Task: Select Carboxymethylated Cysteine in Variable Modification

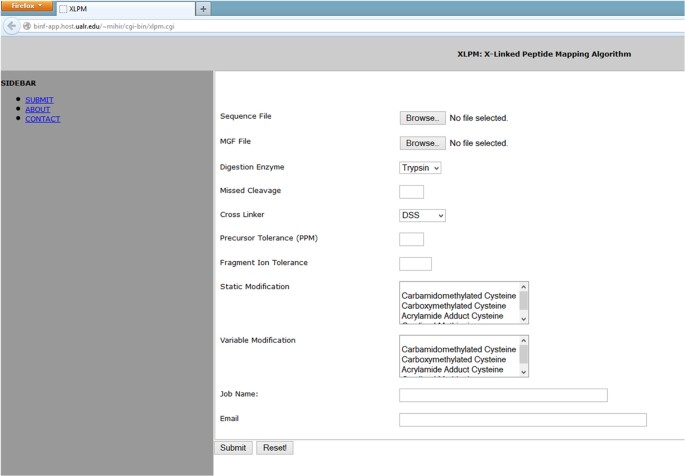Action: click(458, 359)
